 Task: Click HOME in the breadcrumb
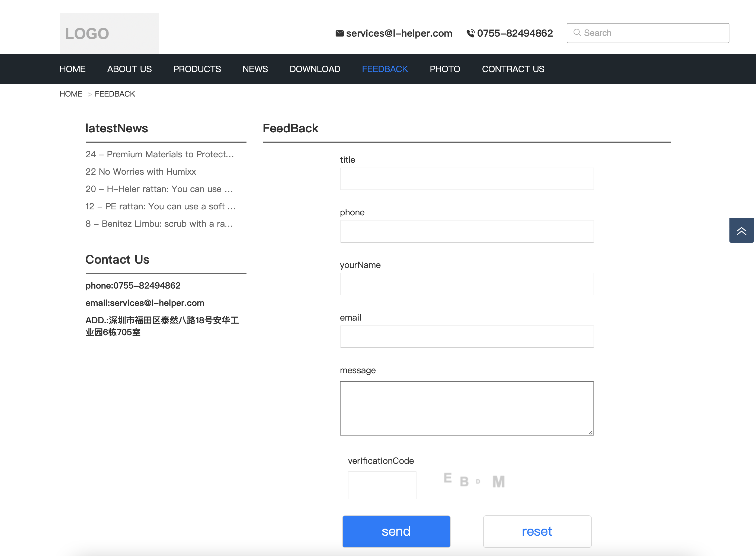click(71, 94)
